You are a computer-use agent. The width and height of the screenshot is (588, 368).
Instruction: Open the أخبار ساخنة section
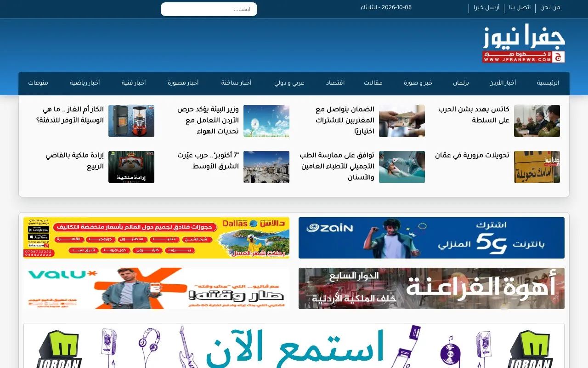tap(236, 83)
